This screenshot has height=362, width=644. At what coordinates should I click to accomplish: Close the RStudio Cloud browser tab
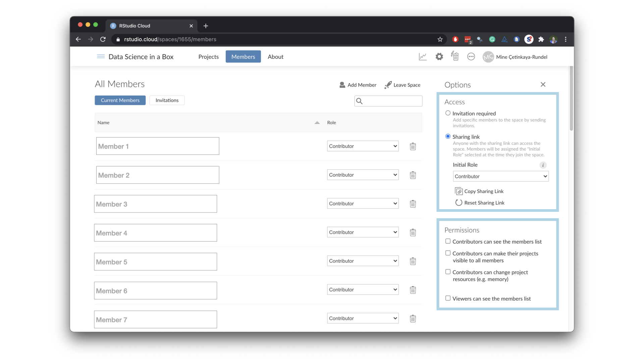tap(191, 26)
